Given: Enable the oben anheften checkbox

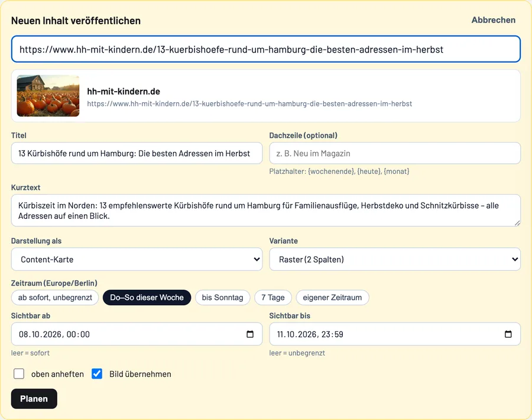Looking at the screenshot, I should click(19, 374).
